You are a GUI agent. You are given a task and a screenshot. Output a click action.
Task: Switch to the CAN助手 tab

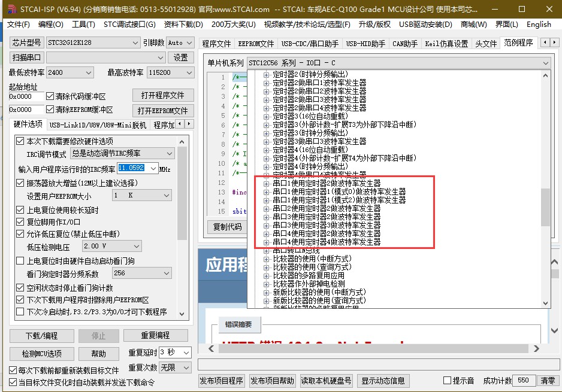[x=405, y=44]
